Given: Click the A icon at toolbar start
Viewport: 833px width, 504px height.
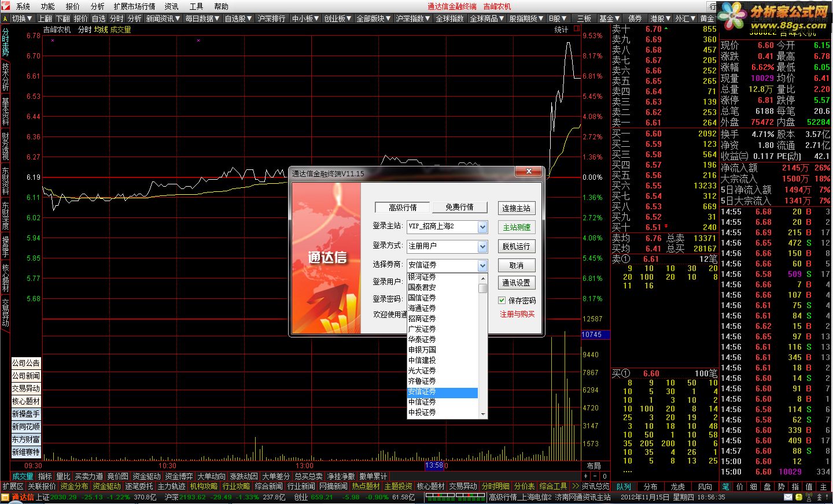Looking at the screenshot, I should coord(5,18).
